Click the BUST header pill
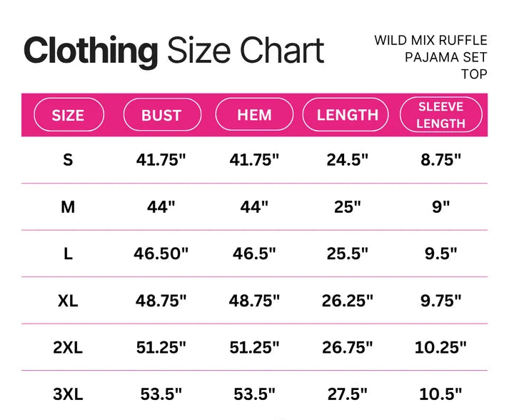The height and width of the screenshot is (420, 509). (162, 115)
